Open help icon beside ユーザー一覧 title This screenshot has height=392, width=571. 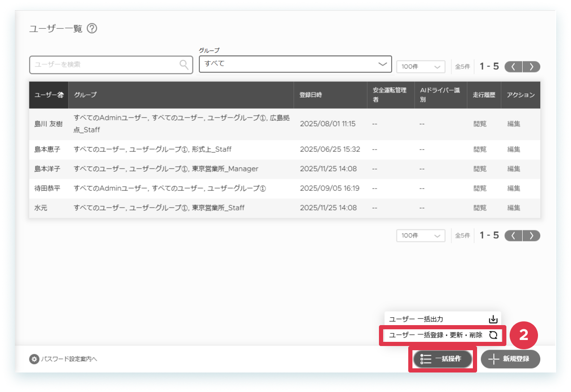click(x=92, y=29)
